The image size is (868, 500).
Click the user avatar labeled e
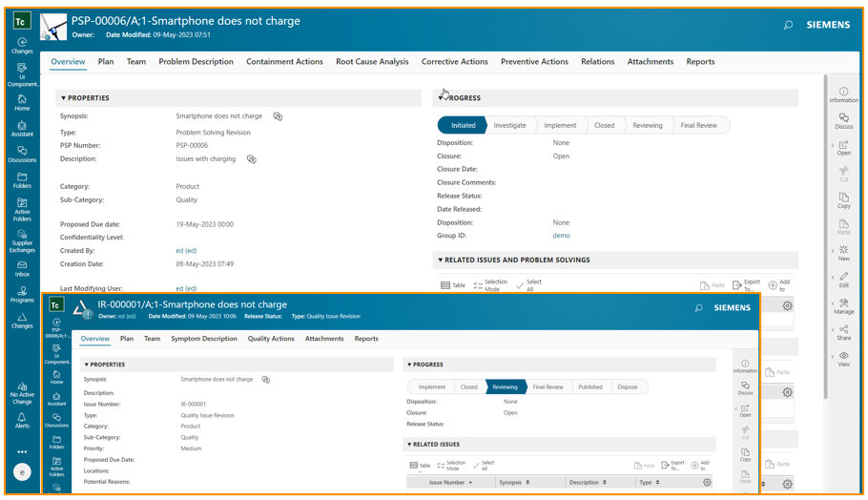coord(22,471)
